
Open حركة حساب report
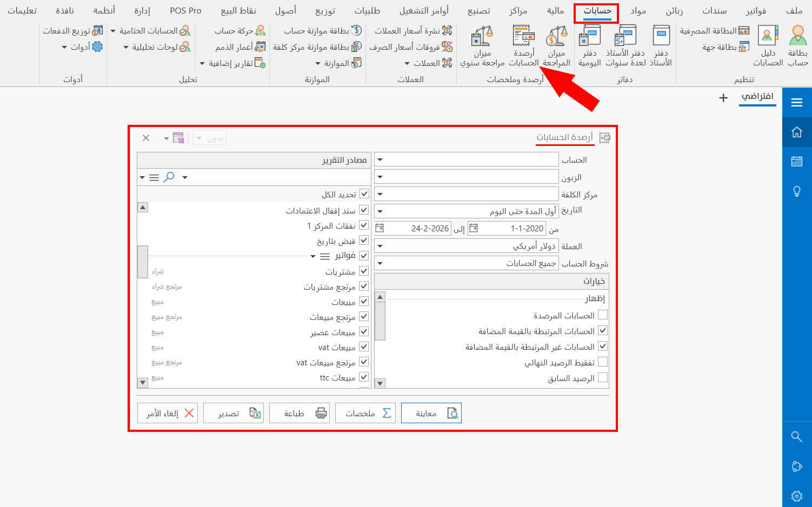(239, 31)
